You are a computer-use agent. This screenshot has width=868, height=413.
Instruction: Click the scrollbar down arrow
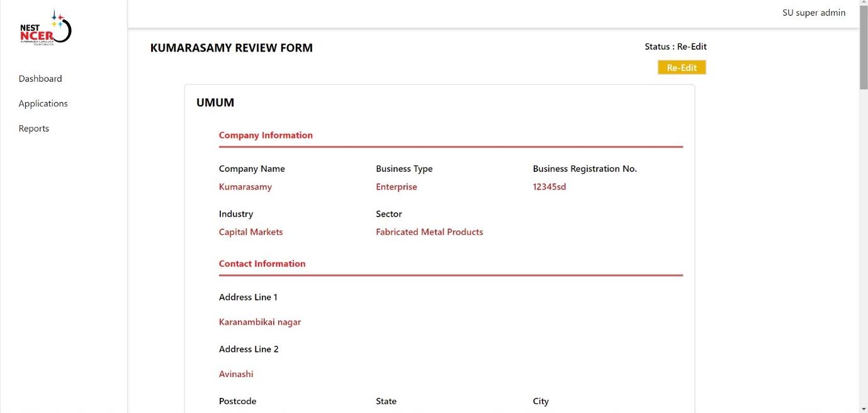[x=863, y=408]
